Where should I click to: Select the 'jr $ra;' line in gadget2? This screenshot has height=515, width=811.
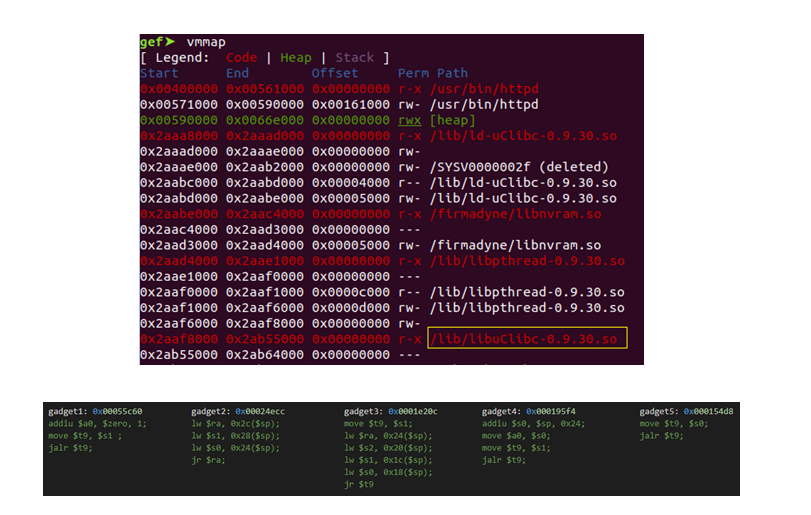(x=208, y=460)
